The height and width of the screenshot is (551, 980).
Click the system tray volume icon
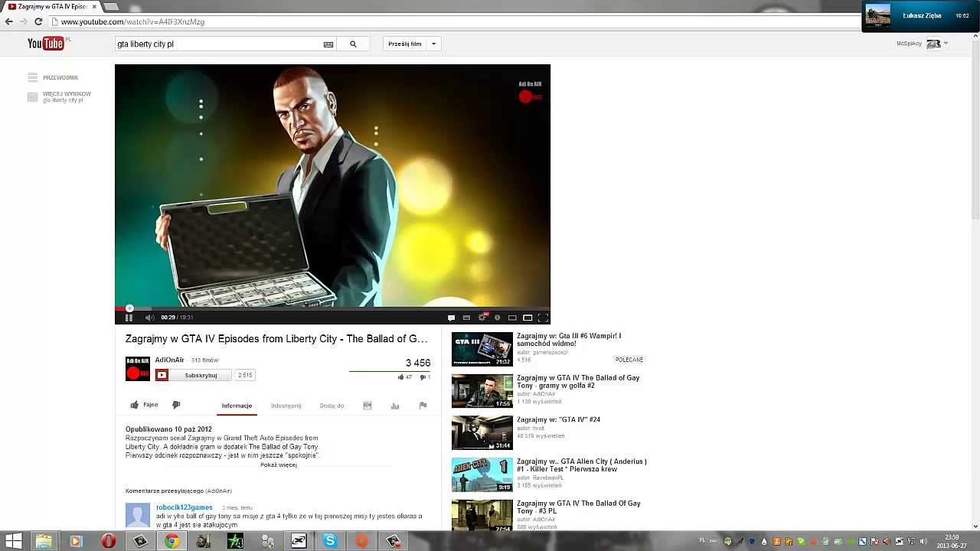923,541
